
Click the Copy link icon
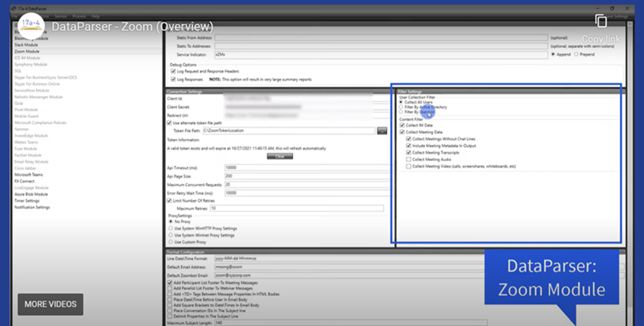pos(601,22)
